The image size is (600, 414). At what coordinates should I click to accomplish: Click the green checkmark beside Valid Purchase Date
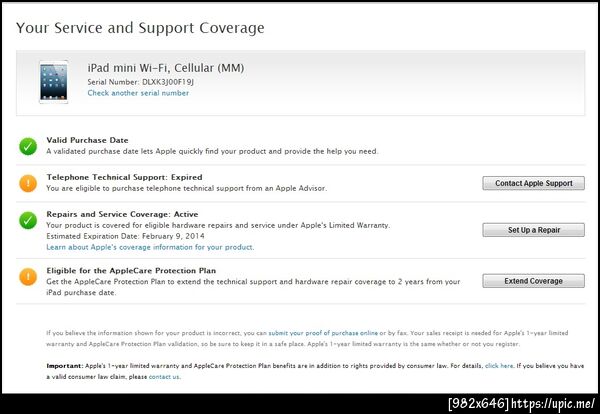click(x=28, y=146)
